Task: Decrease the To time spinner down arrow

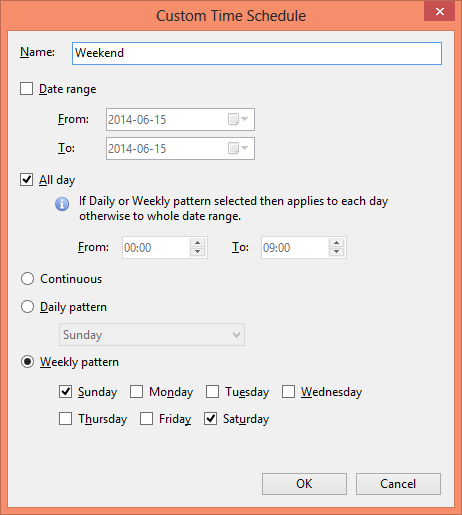Action: click(x=336, y=252)
